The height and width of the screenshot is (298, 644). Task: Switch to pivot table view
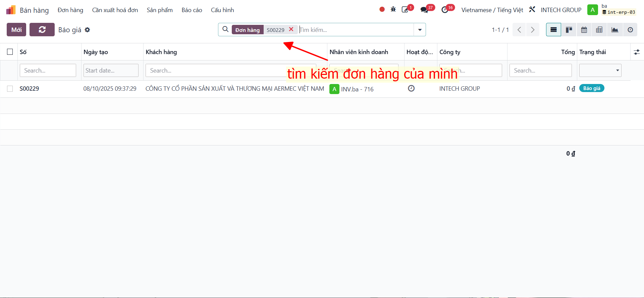[x=599, y=30]
